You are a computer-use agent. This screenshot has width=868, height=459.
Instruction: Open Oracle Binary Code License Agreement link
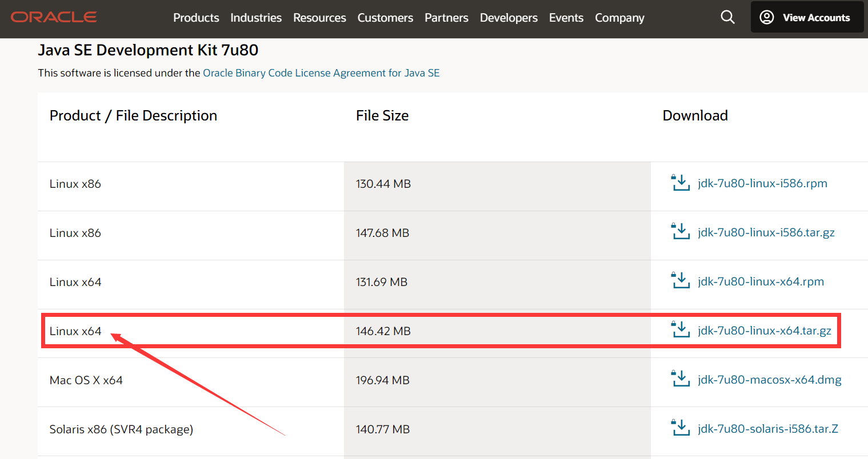coord(321,73)
